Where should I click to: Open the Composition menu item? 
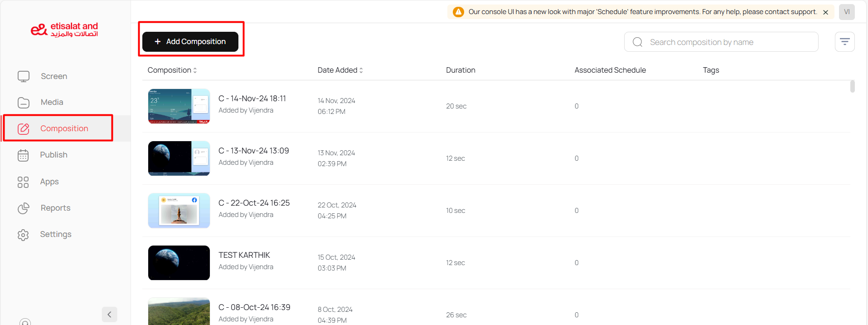[x=64, y=128]
